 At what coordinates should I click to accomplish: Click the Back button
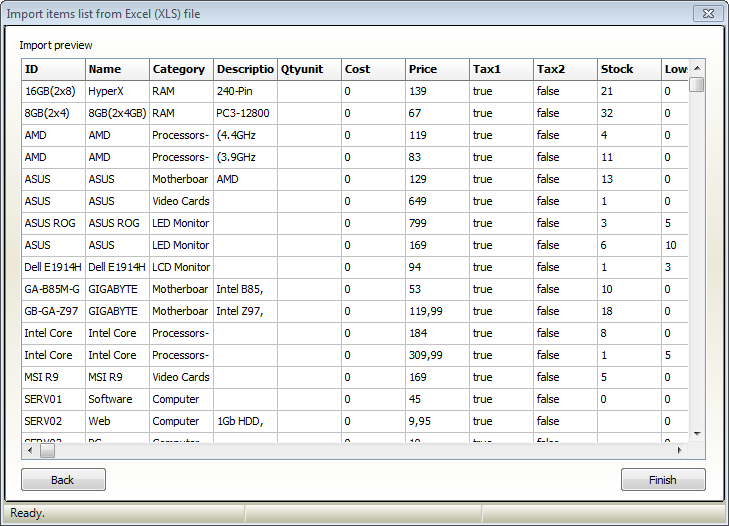tap(63, 479)
